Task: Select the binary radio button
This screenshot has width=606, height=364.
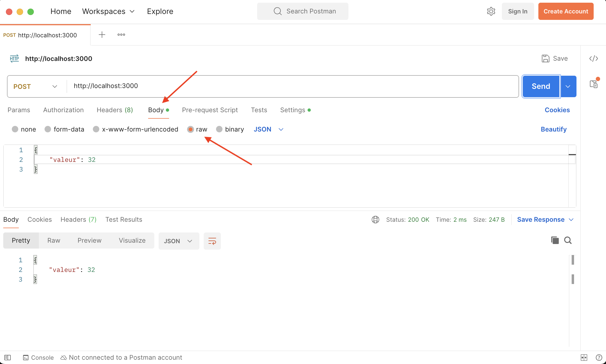Action: [x=220, y=129]
